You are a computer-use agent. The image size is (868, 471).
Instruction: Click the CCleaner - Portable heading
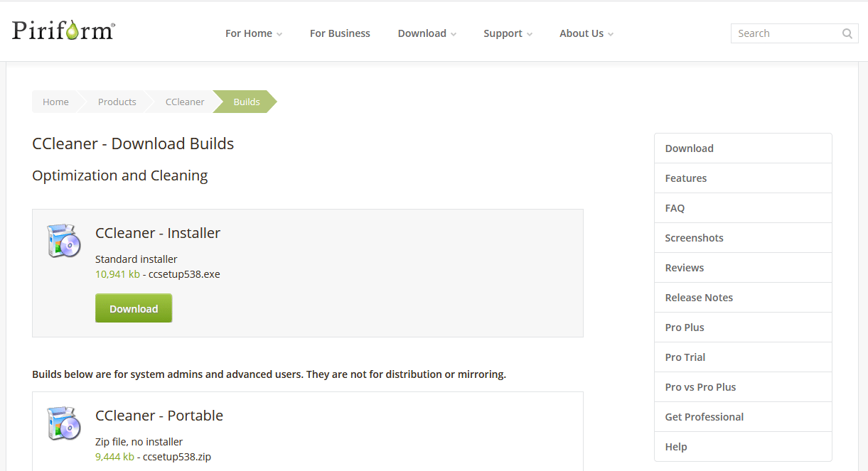pos(159,416)
